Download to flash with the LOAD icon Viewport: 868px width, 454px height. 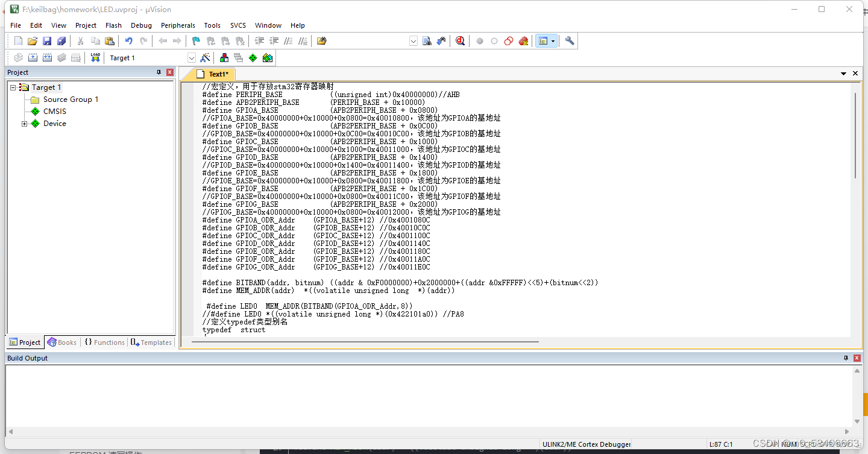(95, 58)
